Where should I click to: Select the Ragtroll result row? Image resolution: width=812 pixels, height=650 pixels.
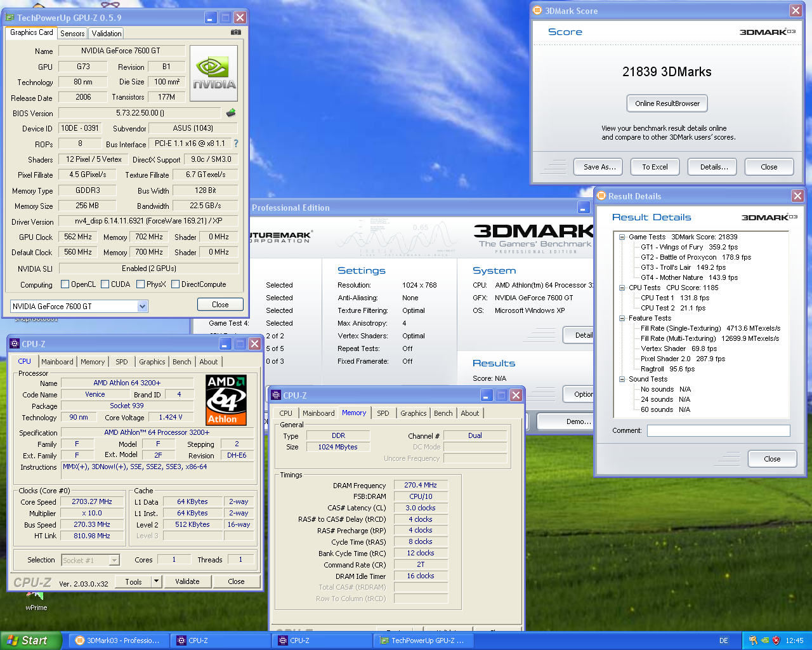click(x=667, y=369)
